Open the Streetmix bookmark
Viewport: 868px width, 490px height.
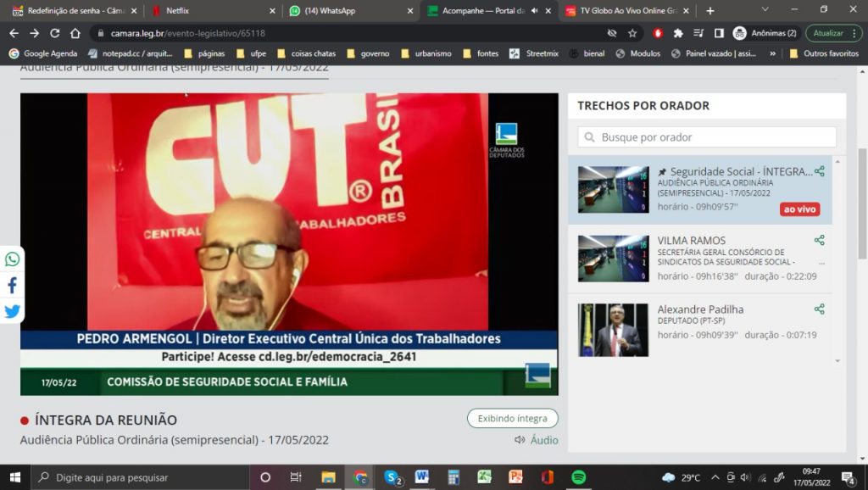pyautogui.click(x=534, y=53)
